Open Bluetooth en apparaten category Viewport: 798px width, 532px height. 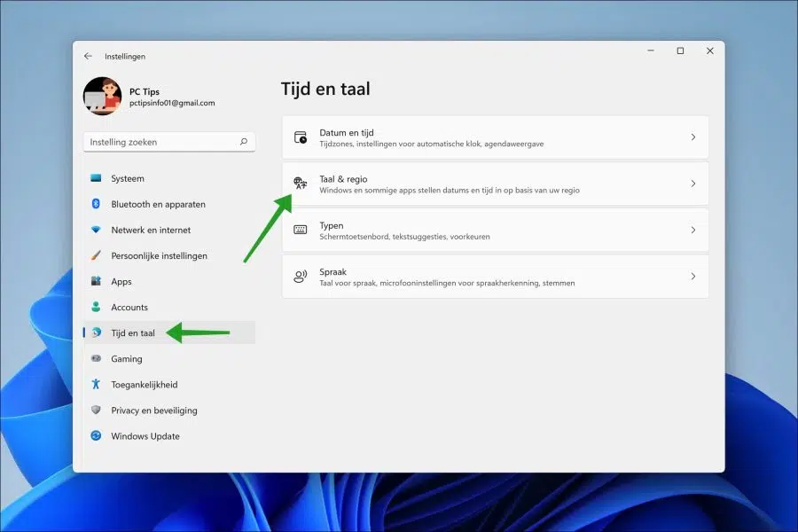[x=169, y=204]
